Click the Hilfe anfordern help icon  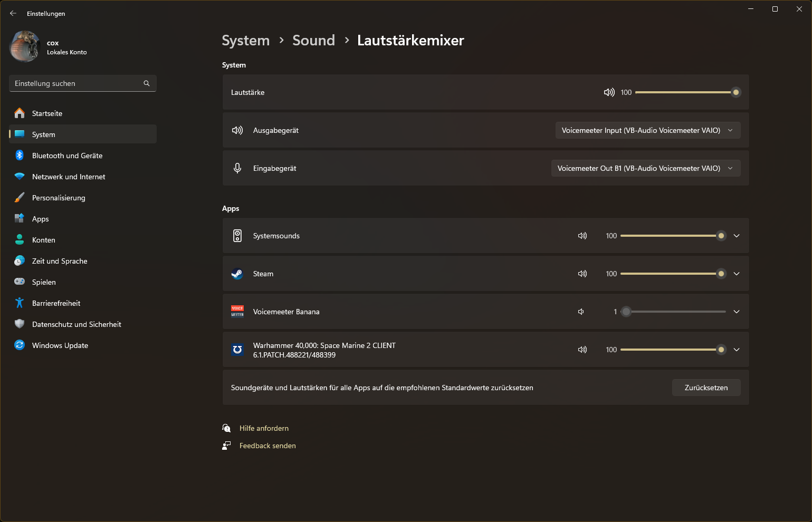tap(226, 428)
